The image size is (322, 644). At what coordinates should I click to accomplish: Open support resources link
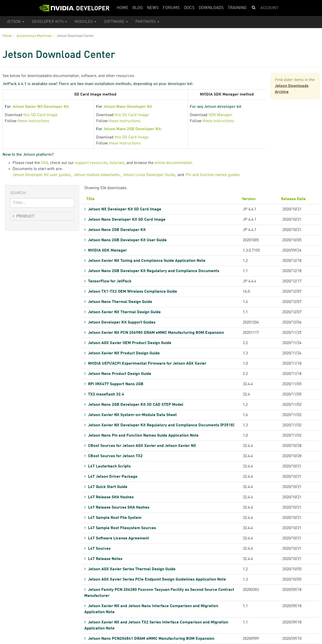(x=91, y=163)
